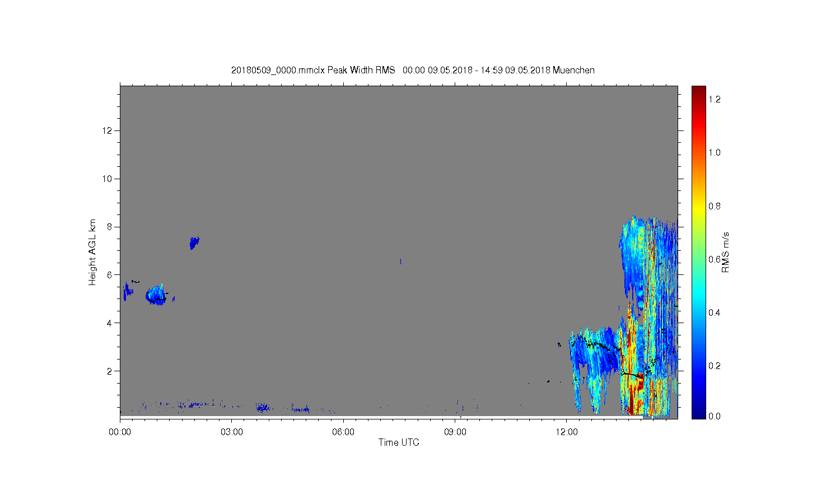Click the height tick label 8
Screen dimensions: 840x504
(x=110, y=227)
